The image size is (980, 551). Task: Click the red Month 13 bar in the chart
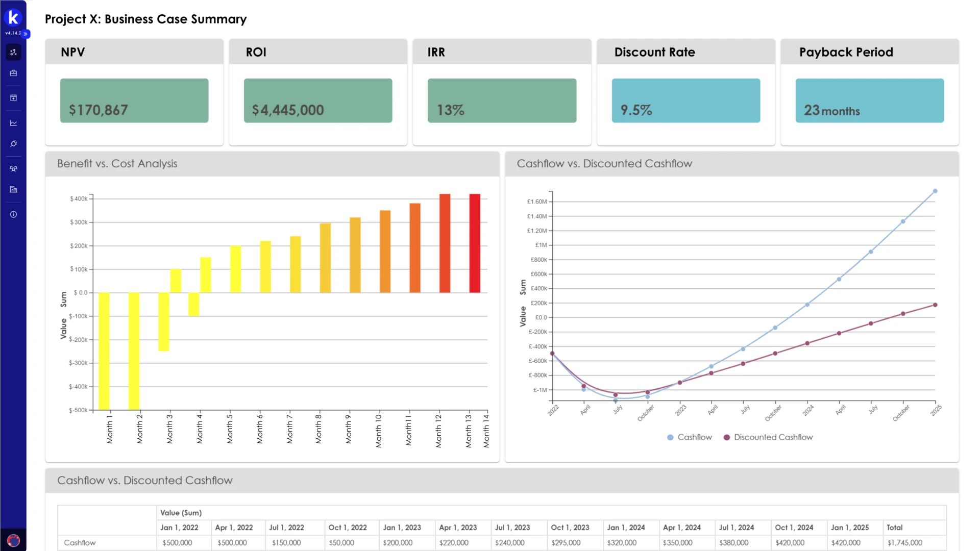click(475, 243)
